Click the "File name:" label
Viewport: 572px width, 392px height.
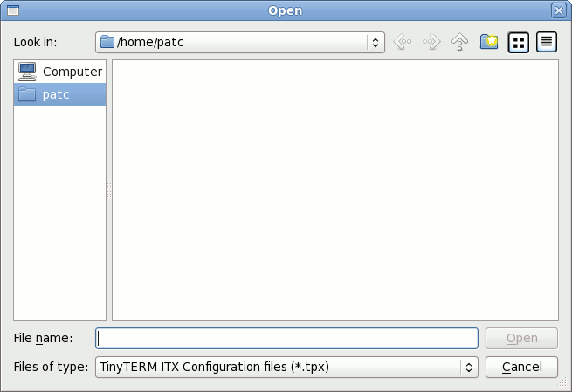43,338
